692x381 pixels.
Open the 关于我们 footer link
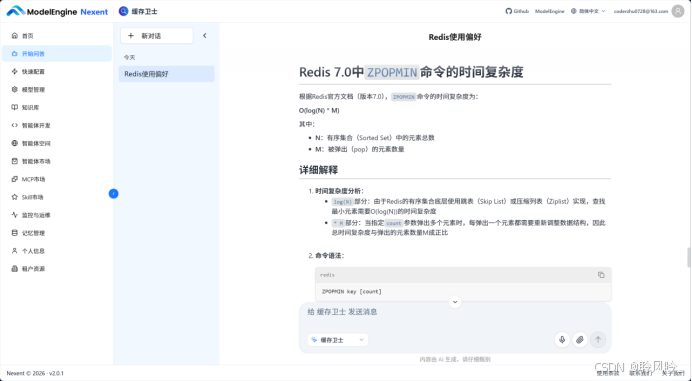coord(673,373)
